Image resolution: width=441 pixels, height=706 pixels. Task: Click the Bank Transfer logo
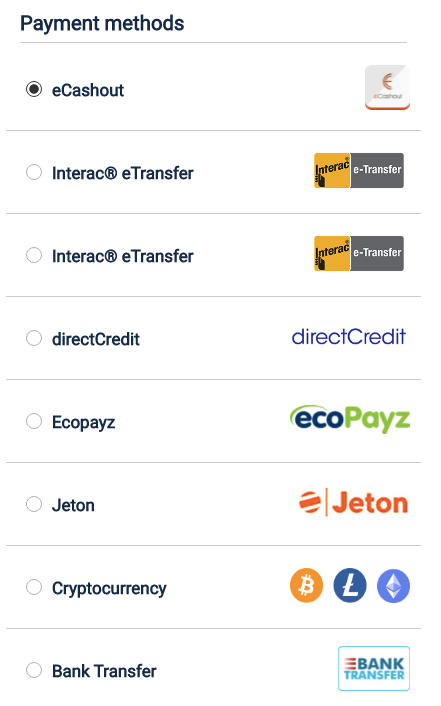374,669
